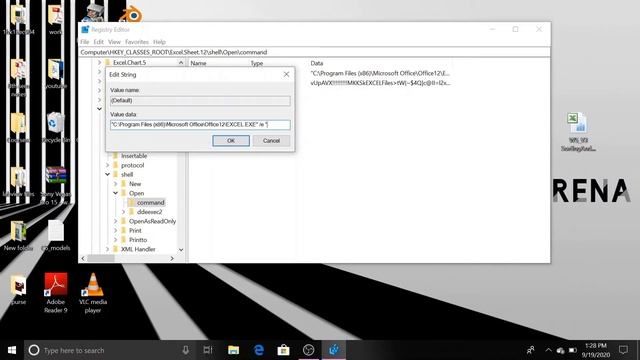Select the command key in tree
The width and height of the screenshot is (640, 360).
(150, 202)
